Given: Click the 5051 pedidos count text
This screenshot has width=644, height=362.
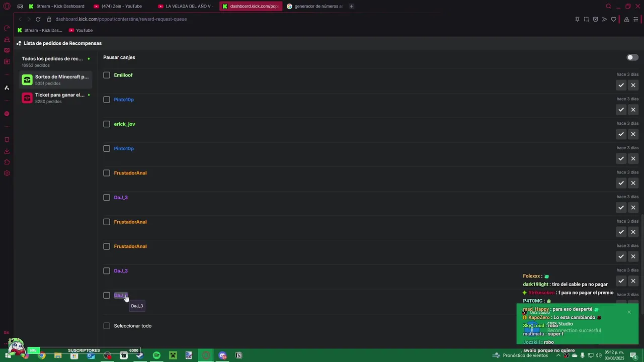Looking at the screenshot, I should click(x=48, y=83).
